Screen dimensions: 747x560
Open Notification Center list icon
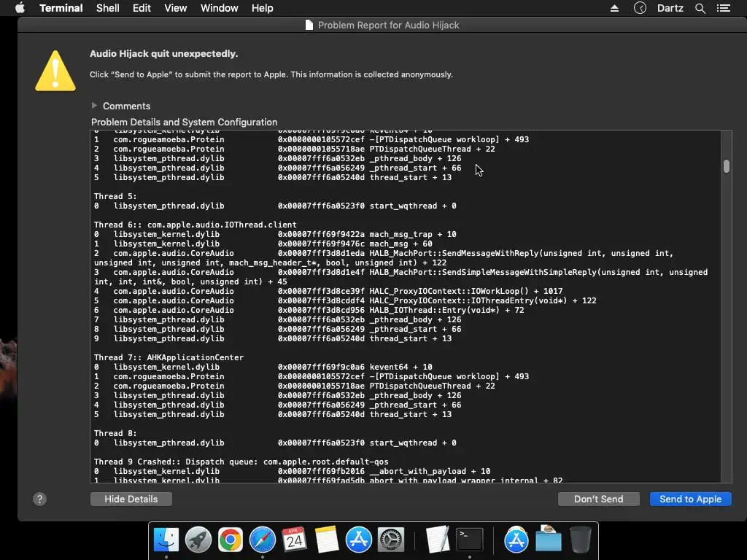(x=723, y=8)
